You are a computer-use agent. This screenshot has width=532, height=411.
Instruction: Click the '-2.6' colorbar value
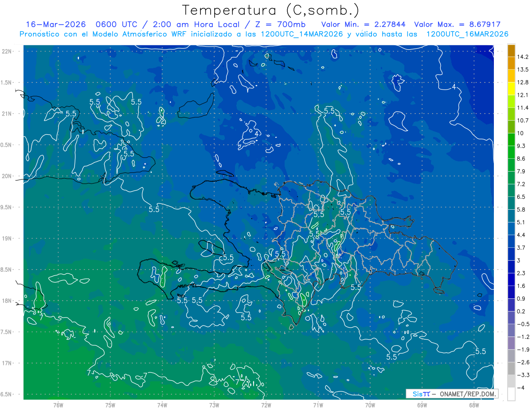[x=523, y=362]
